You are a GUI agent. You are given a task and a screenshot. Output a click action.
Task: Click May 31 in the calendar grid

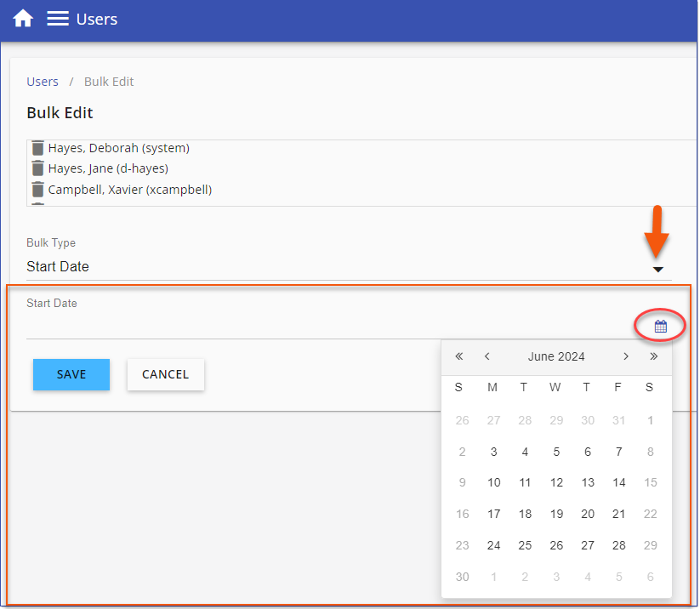618,420
